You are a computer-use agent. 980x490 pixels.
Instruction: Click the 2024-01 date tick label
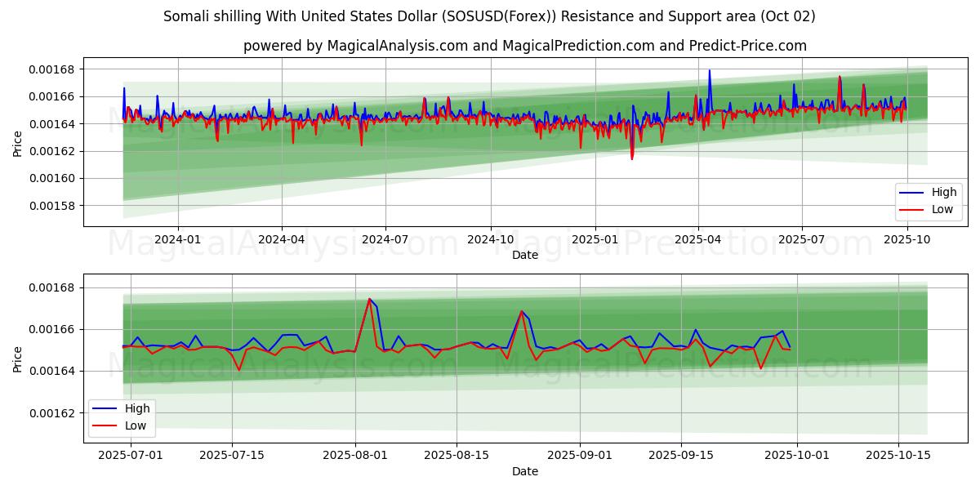(178, 239)
